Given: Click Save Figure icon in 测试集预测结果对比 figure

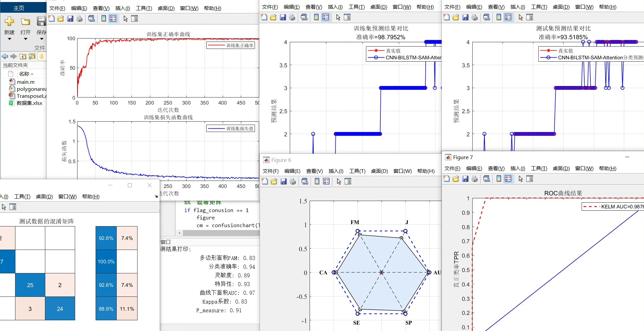Looking at the screenshot, I should 465,17.
